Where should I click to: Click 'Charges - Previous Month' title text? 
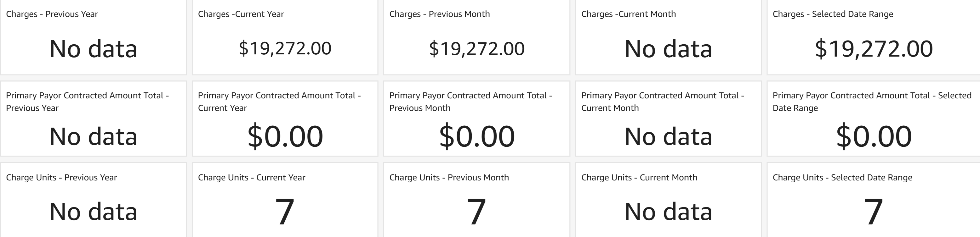(439, 14)
